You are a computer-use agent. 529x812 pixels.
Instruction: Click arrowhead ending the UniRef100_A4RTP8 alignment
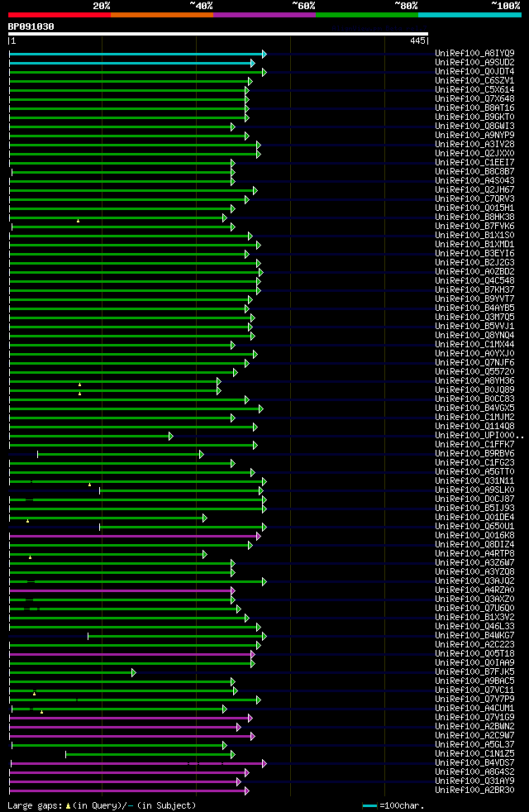(205, 555)
